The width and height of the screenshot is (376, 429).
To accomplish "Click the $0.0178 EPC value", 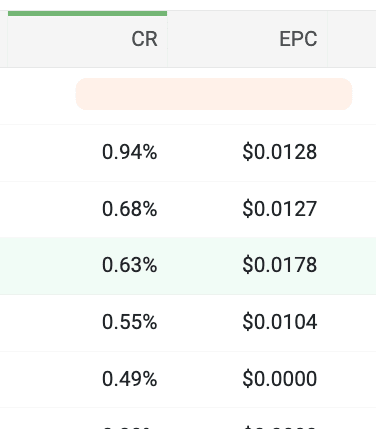I will [280, 265].
